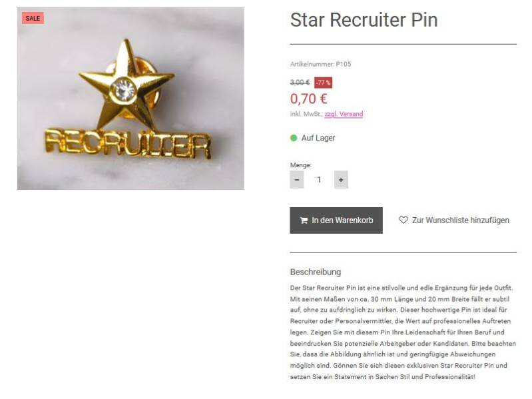Click Zur Wunschliste hinzufügen link
The image size is (532, 399).
[460, 220]
